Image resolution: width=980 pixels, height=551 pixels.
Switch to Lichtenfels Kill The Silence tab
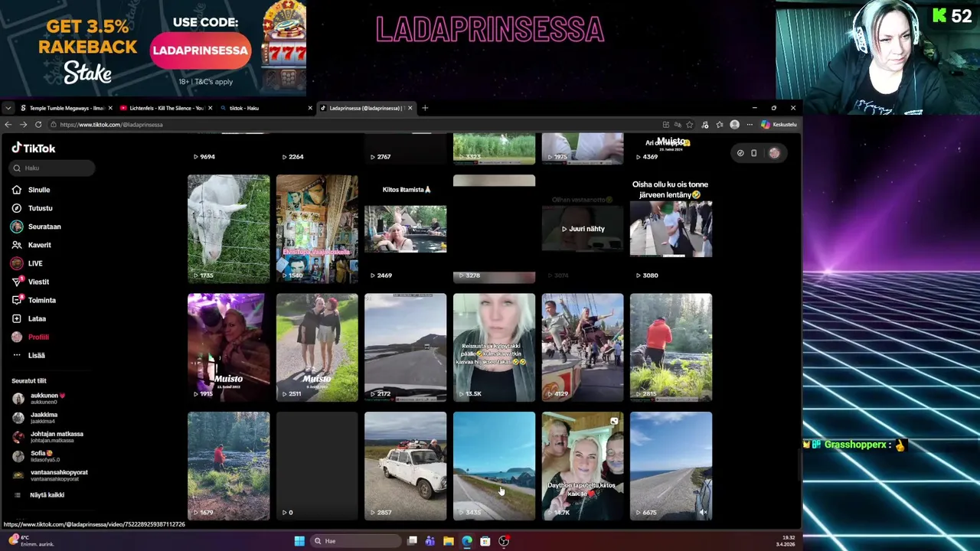pyautogui.click(x=165, y=108)
